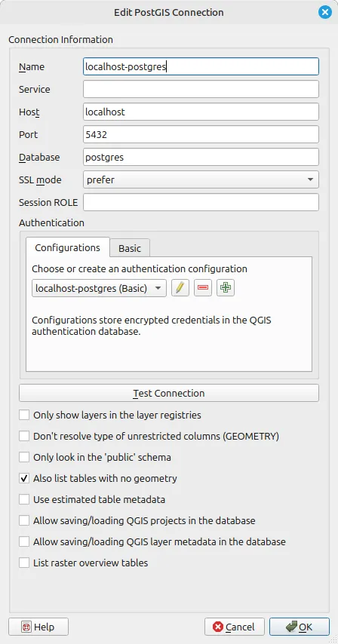
Task: Select the Database field containing postgres
Action: [x=201, y=157]
